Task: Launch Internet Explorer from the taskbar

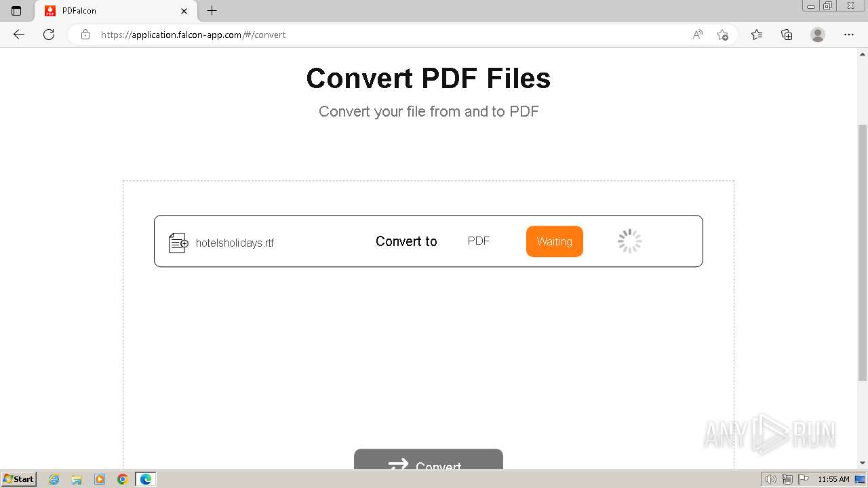Action: (x=54, y=479)
